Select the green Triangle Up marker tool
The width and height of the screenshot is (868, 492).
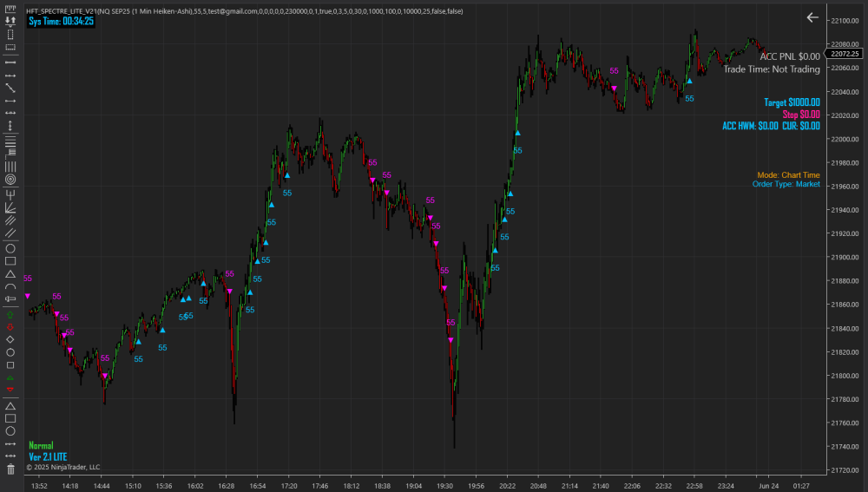point(10,378)
